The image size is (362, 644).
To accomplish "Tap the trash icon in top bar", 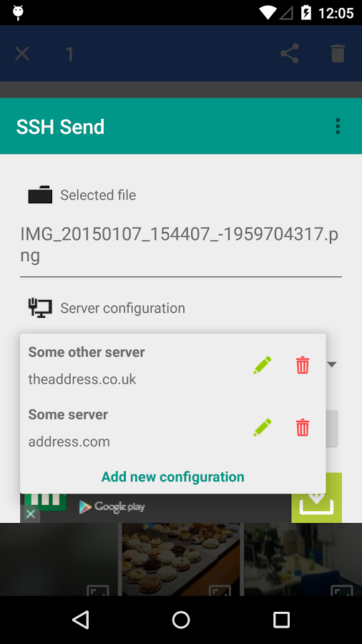I will [x=338, y=54].
